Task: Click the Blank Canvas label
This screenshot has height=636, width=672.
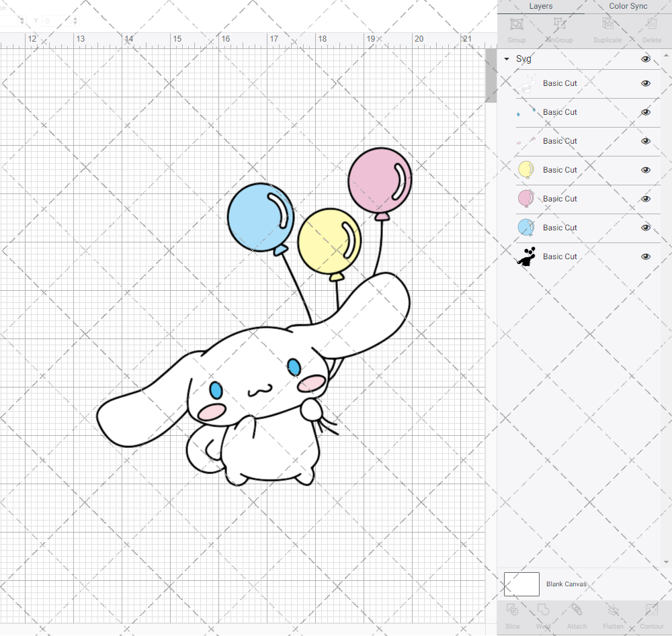Action: tap(566, 584)
